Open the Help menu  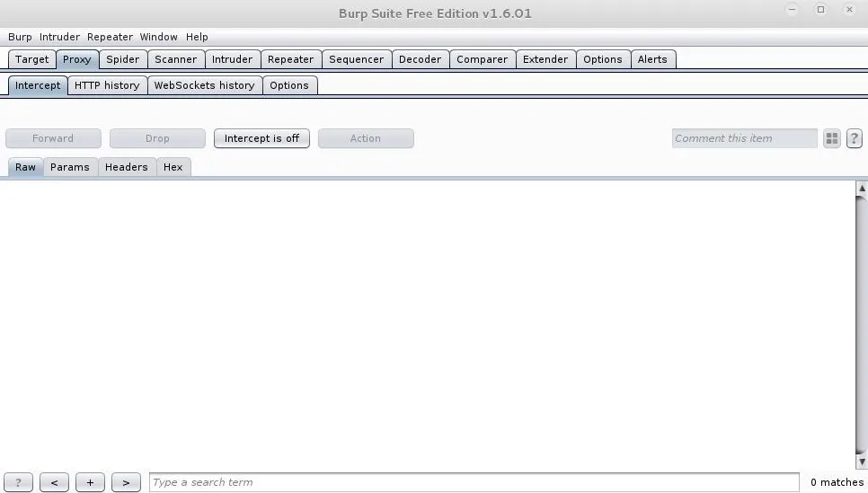(x=197, y=37)
